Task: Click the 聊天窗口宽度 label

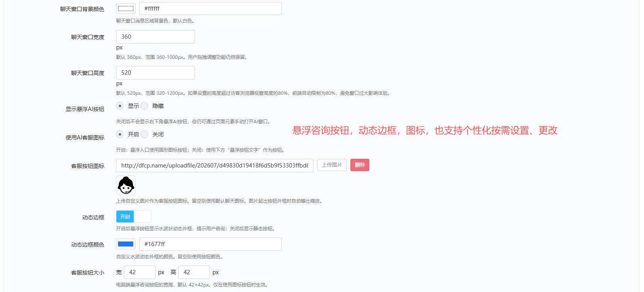Action: (88, 37)
